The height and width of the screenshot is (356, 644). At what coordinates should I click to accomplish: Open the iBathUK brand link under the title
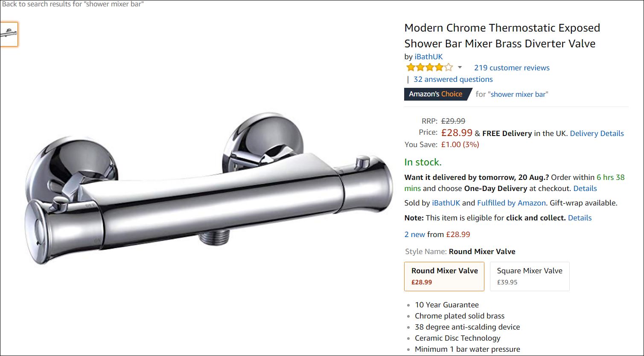[428, 57]
